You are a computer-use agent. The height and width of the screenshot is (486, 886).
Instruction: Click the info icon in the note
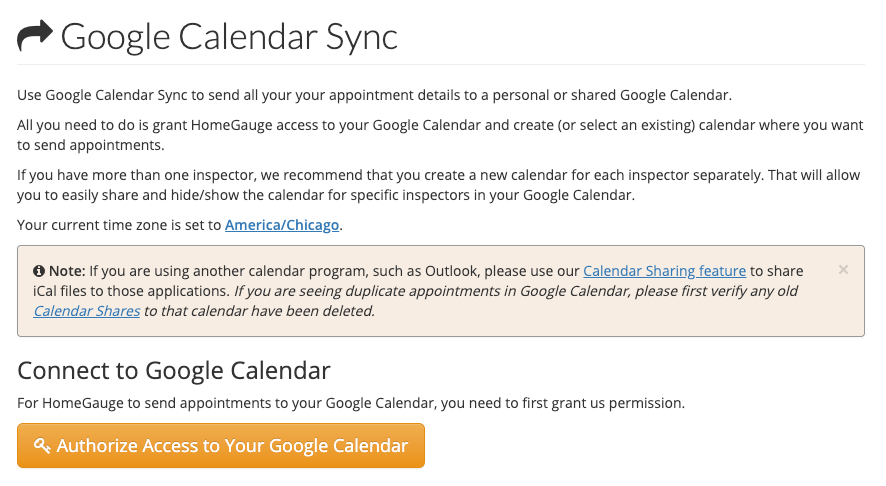tap(38, 271)
